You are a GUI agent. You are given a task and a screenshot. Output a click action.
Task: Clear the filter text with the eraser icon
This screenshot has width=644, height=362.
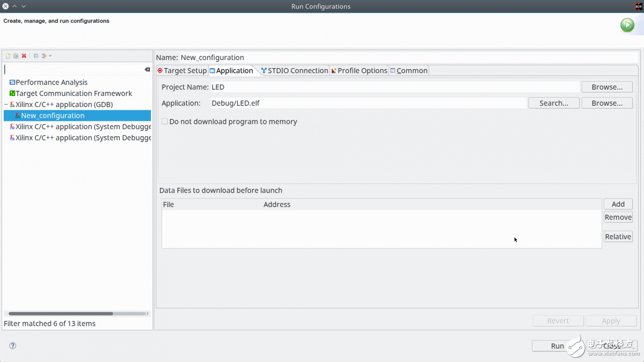(147, 70)
